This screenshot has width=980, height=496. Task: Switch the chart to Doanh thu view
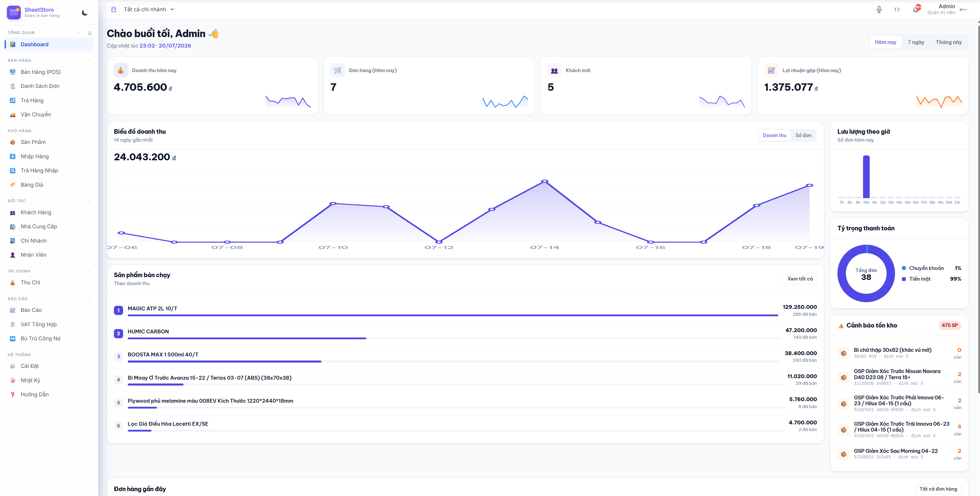(x=774, y=135)
